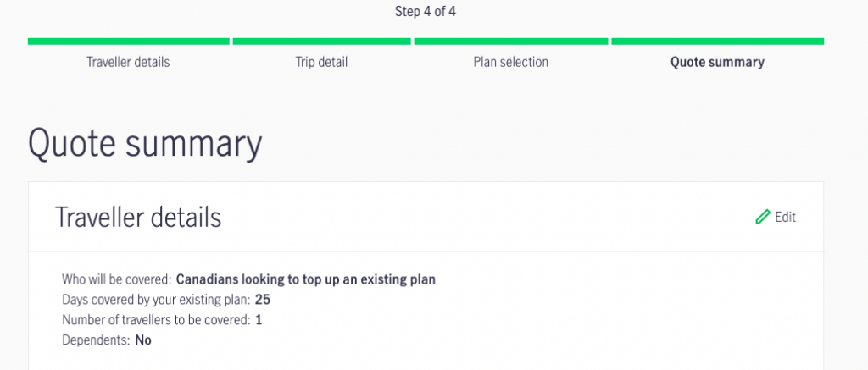Click the 'Who will be covered' label

point(117,279)
